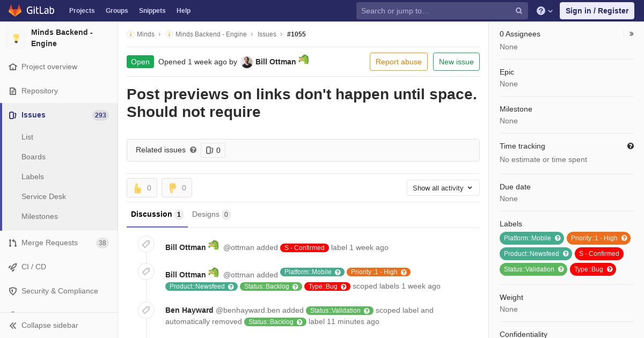Click Report abuse button
This screenshot has width=644, height=338.
pyautogui.click(x=399, y=62)
